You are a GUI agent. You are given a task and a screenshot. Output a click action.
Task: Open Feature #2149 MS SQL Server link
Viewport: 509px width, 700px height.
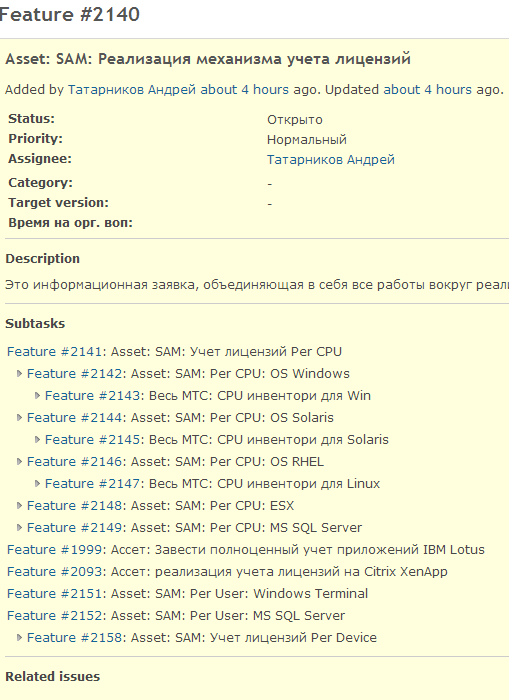[x=75, y=528]
